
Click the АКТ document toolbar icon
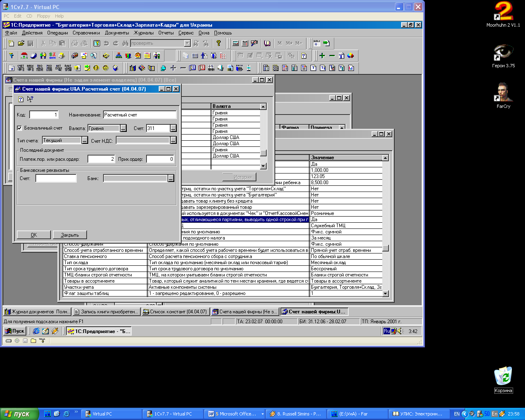coord(59,68)
